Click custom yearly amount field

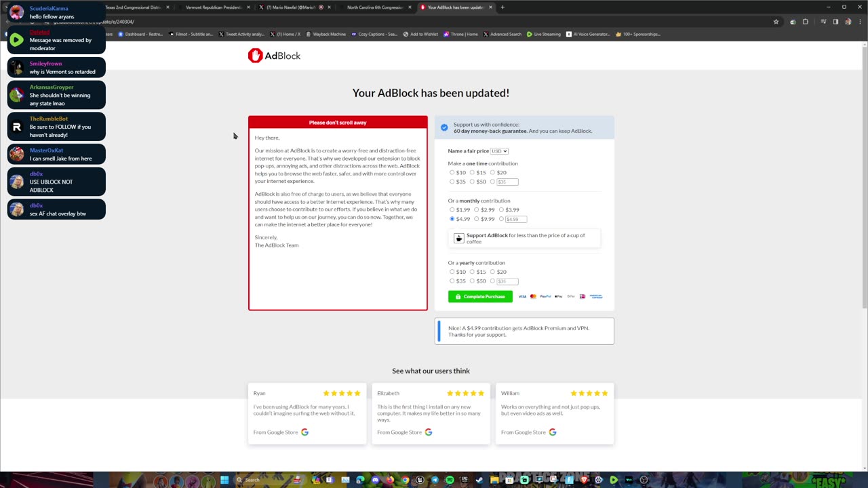[x=507, y=281]
